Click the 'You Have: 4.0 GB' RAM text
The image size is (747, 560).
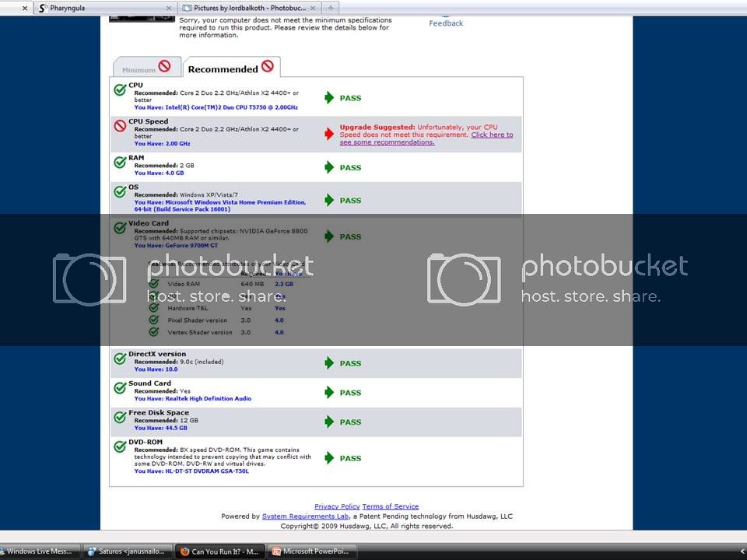(x=159, y=173)
